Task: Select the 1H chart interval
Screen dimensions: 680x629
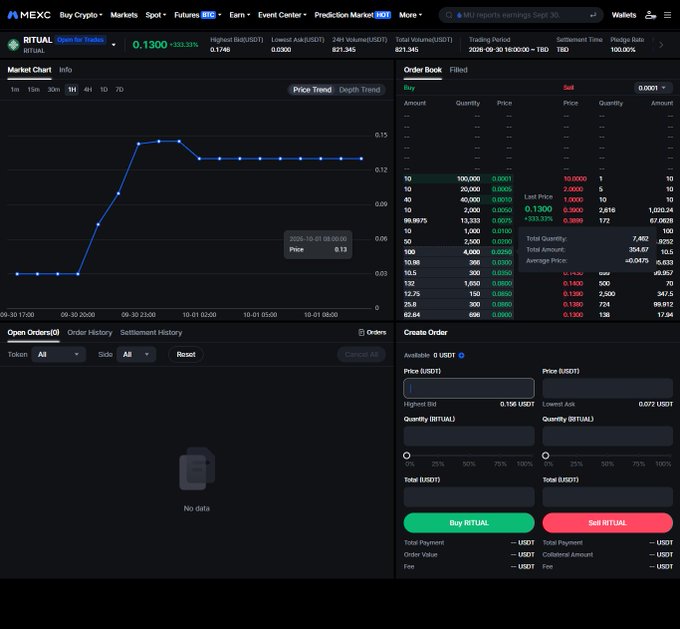Action: pyautogui.click(x=72, y=89)
